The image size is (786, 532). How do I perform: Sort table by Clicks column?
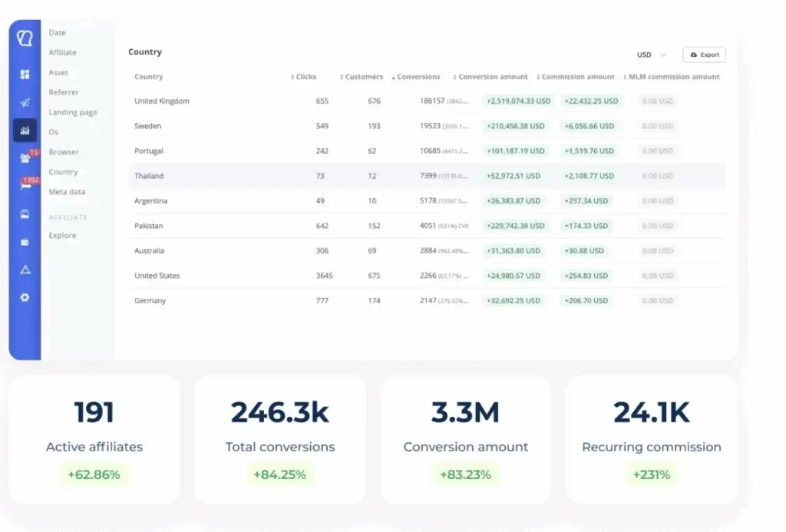305,77
